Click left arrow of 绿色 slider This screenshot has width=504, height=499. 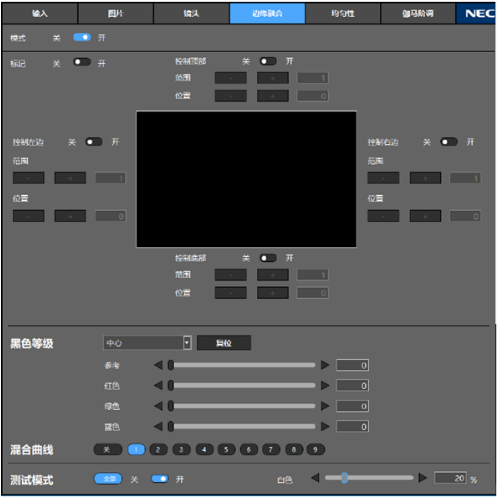[x=158, y=406]
